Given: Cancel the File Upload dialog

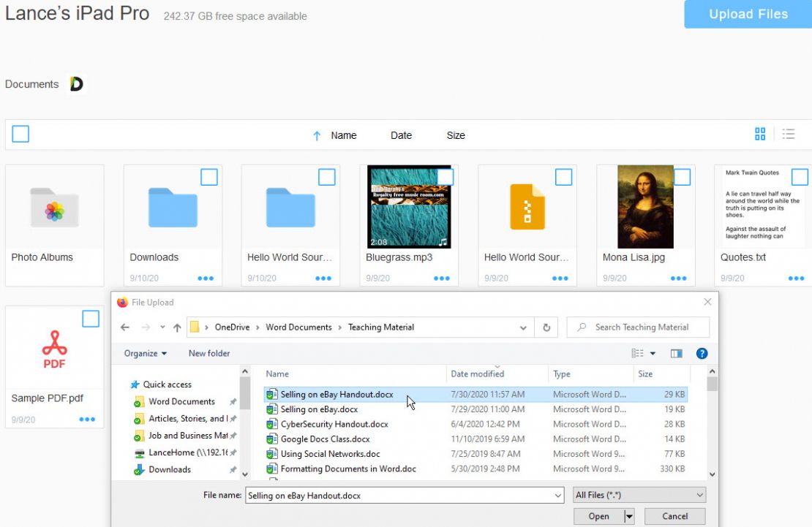Looking at the screenshot, I should [674, 516].
